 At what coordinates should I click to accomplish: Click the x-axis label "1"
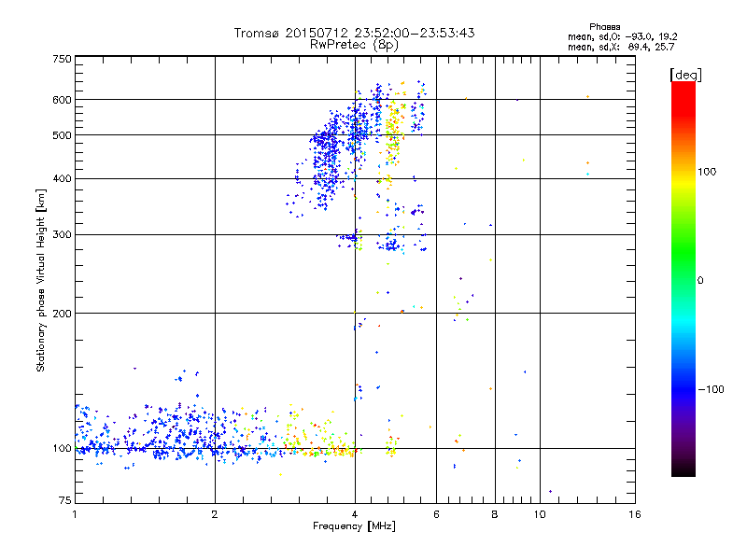coord(75,514)
